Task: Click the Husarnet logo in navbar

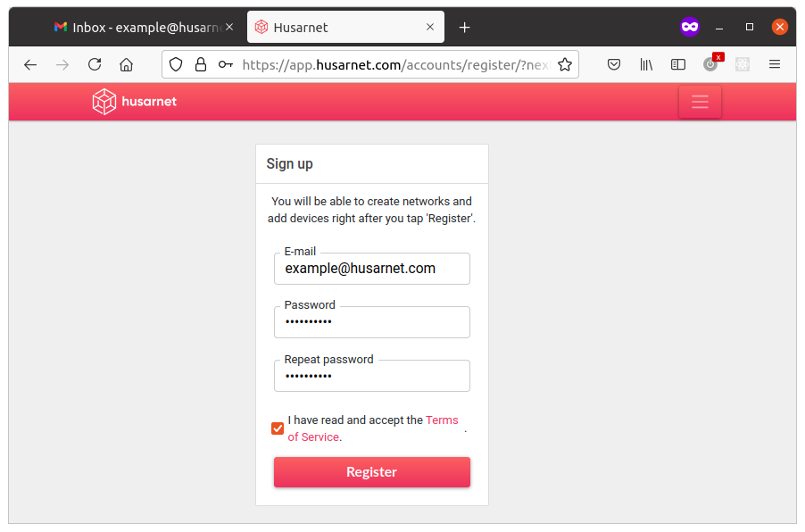Action: [134, 102]
